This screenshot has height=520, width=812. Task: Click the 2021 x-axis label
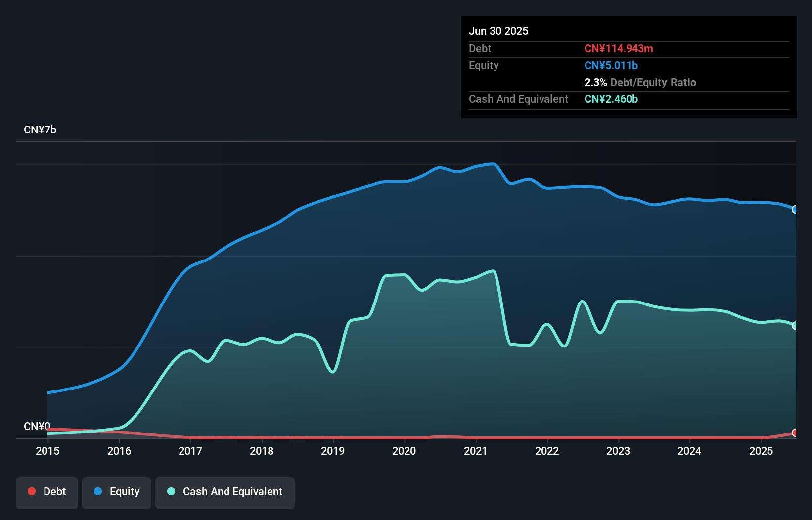(x=476, y=451)
